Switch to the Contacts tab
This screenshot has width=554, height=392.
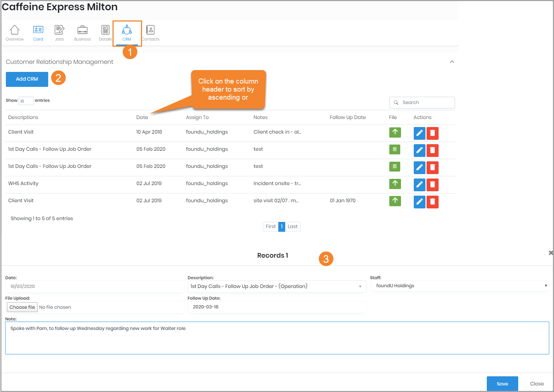[150, 32]
